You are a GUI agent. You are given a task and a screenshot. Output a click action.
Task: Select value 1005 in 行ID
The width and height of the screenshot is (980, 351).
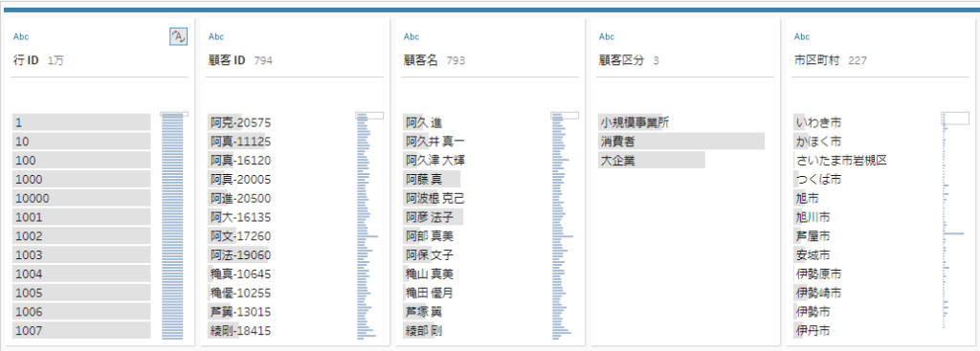coord(81,293)
